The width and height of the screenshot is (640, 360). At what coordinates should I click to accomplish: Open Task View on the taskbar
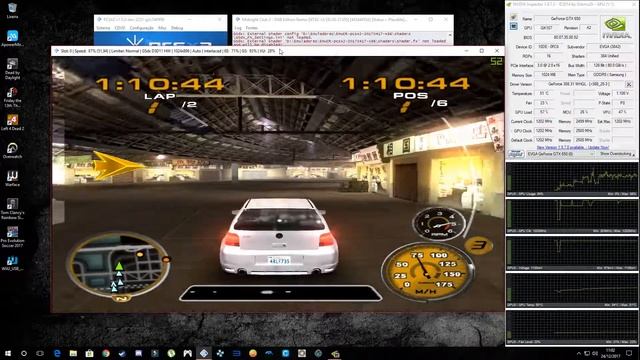click(x=40, y=353)
